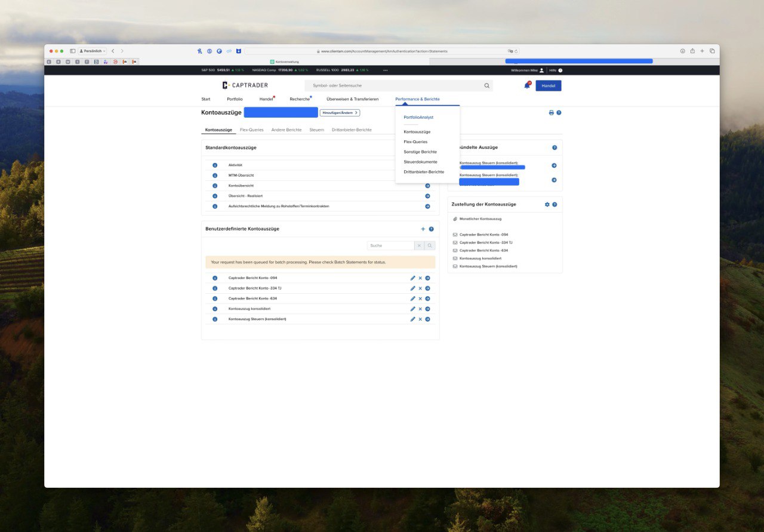Click the print icon beside Kontoauszüge heading

pyautogui.click(x=552, y=113)
